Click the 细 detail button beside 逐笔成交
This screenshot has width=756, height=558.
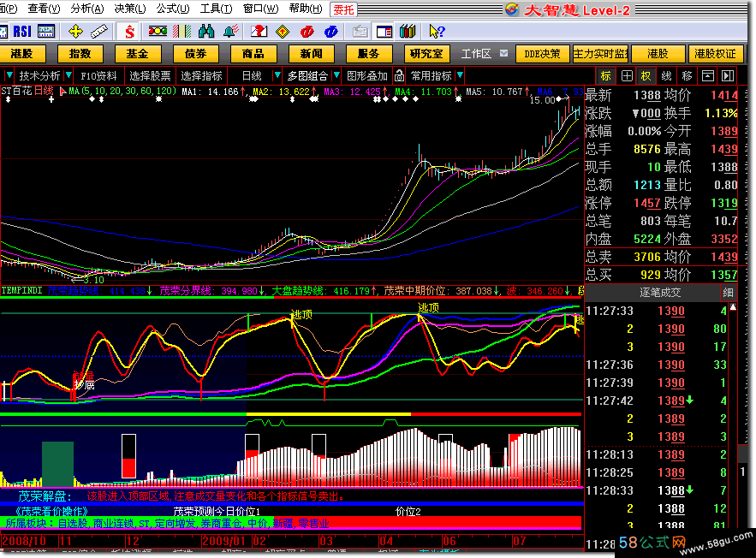point(728,292)
